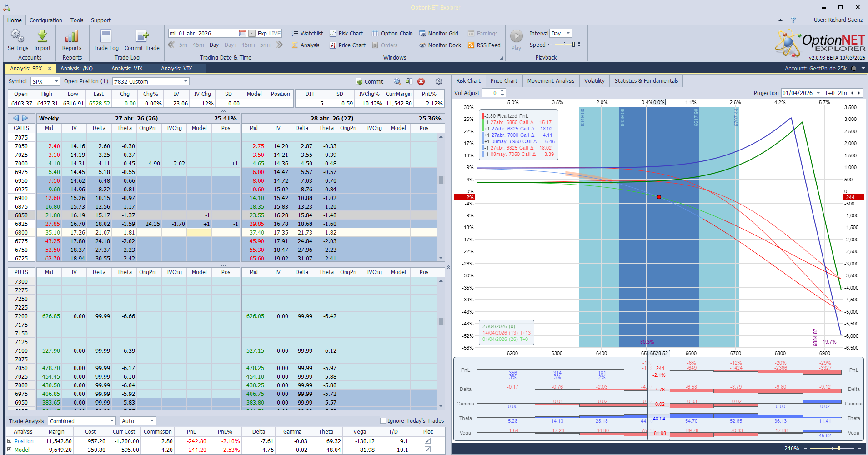Toggle the LIVE mode button
This screenshot has width=868, height=455.
[275, 33]
